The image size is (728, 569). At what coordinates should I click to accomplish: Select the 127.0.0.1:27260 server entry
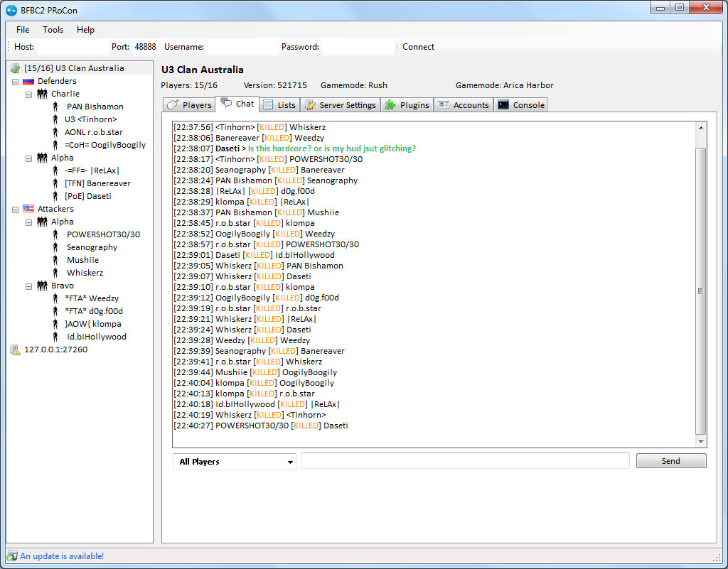tap(55, 349)
